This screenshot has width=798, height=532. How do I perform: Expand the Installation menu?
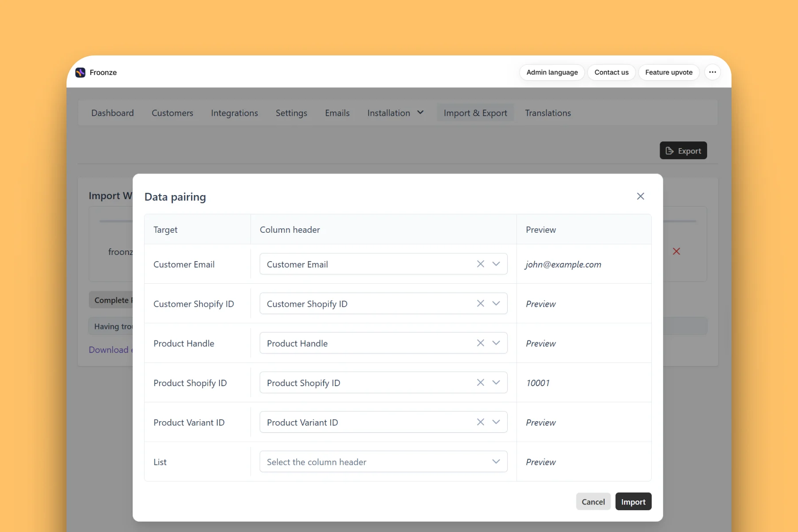pyautogui.click(x=395, y=113)
